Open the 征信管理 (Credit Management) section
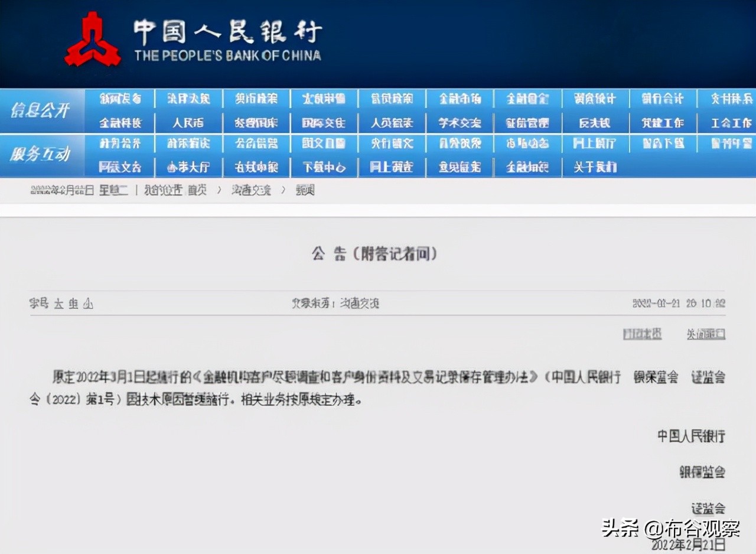The width and height of the screenshot is (756, 554). (x=527, y=123)
